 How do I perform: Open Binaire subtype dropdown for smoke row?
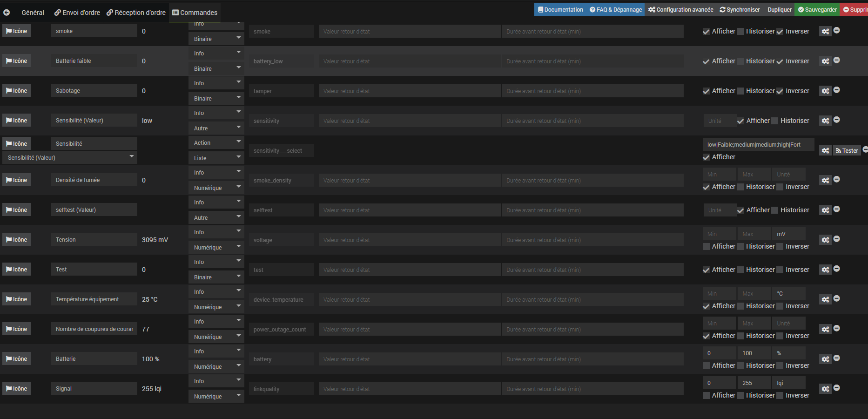(216, 39)
